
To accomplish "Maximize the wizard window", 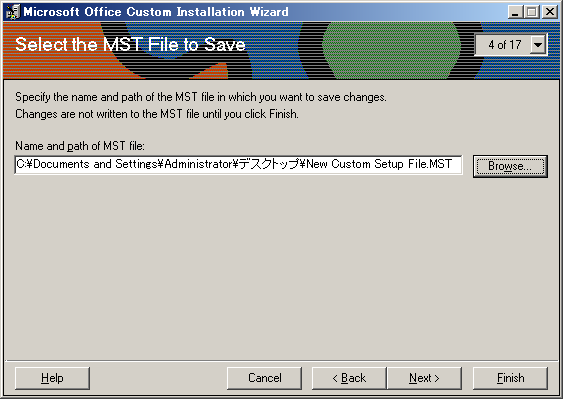I will (x=532, y=12).
